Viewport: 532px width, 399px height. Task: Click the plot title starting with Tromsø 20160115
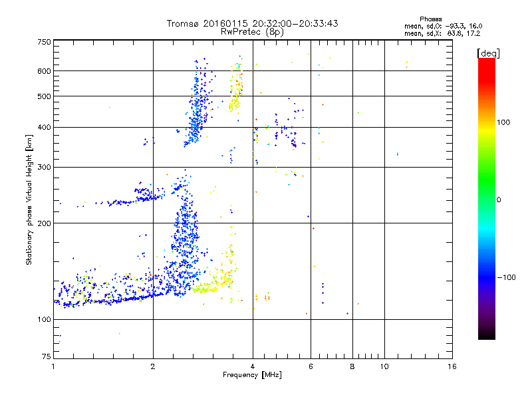point(252,23)
